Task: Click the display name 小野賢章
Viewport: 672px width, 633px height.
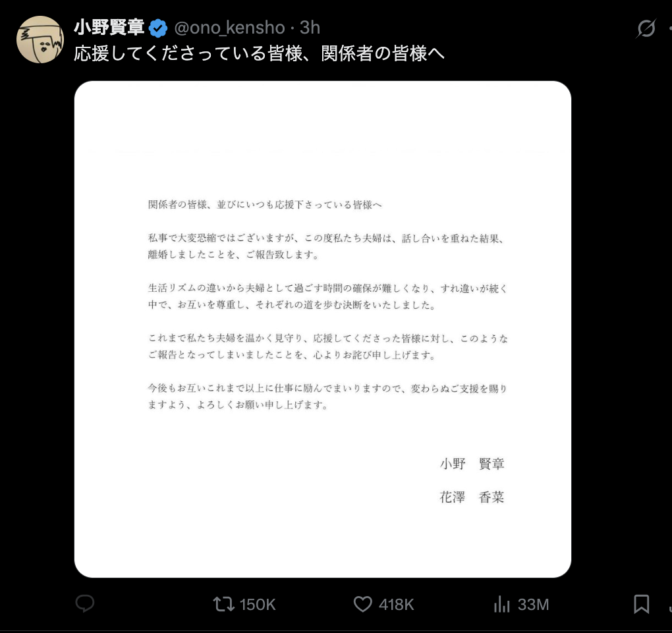Action: pyautogui.click(x=109, y=28)
